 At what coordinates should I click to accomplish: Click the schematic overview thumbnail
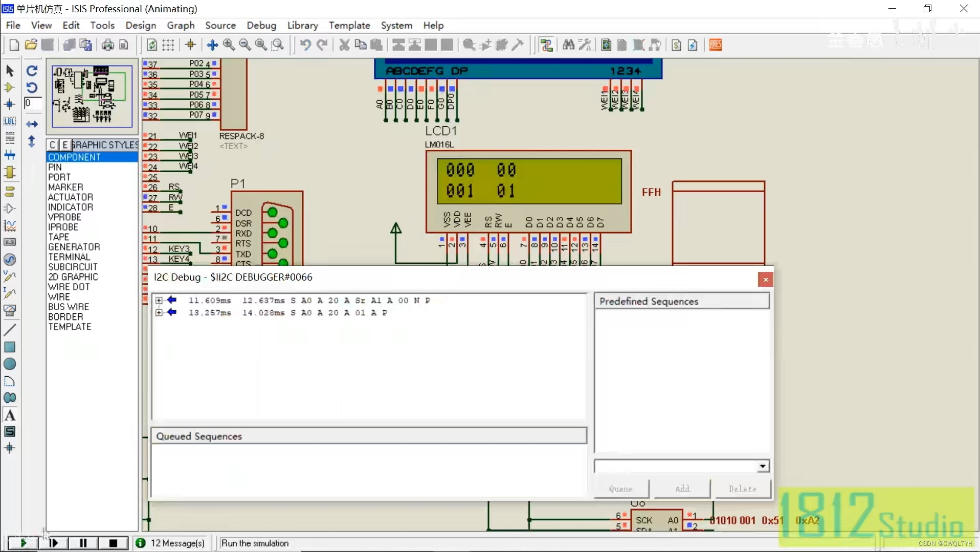(92, 96)
